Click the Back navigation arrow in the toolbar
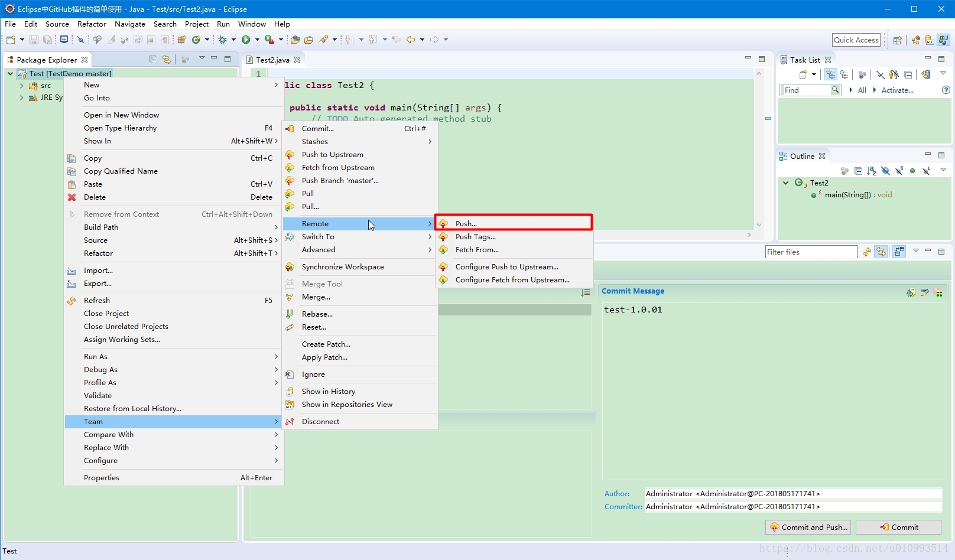Screen dimensions: 955x560 [x=411, y=40]
